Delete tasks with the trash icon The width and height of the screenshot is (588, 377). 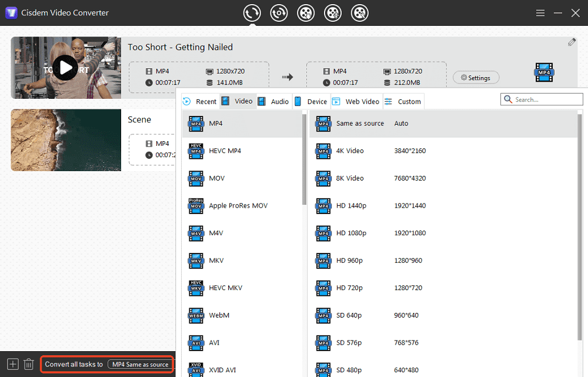(x=28, y=364)
